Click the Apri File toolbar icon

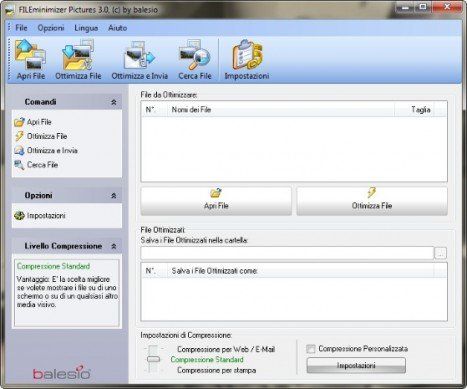[31, 59]
